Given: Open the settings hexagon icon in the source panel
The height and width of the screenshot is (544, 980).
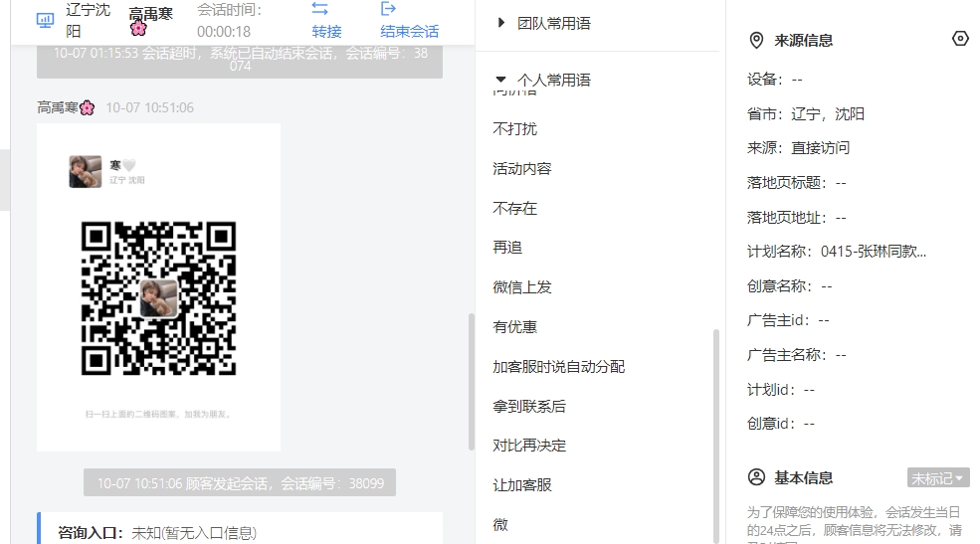Looking at the screenshot, I should [960, 39].
